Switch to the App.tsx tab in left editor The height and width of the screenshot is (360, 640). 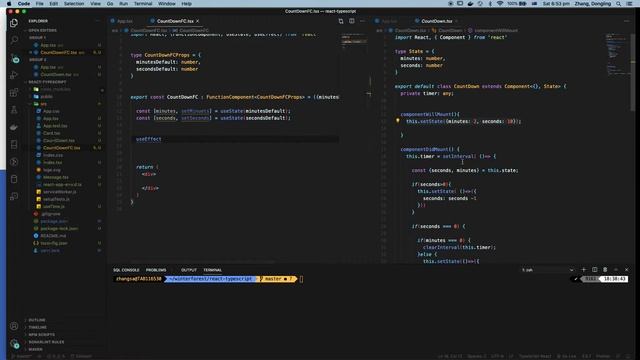pyautogui.click(x=124, y=21)
